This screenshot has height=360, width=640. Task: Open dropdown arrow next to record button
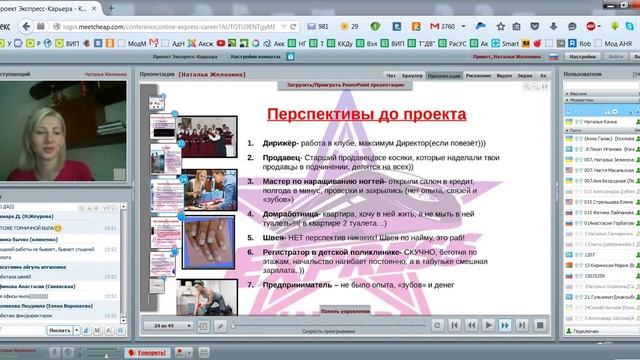pos(189,352)
